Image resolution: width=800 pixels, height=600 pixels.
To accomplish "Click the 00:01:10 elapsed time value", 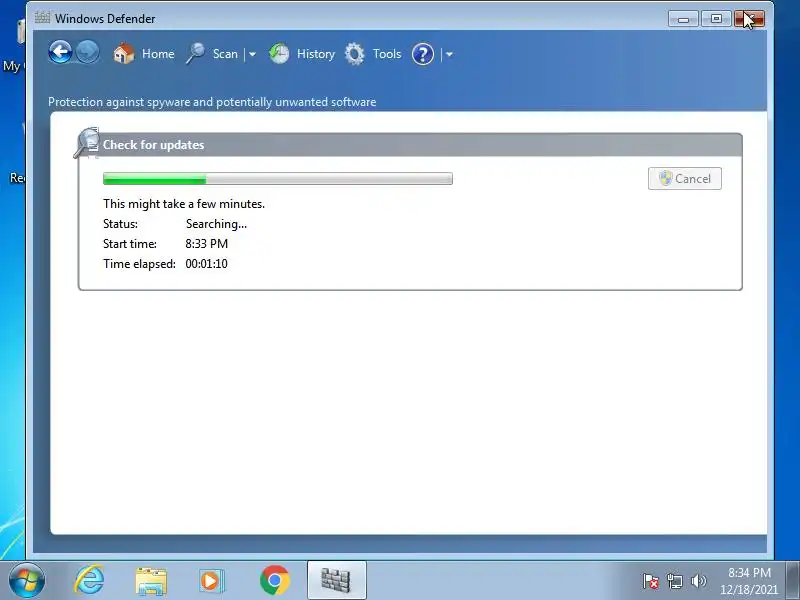I will pyautogui.click(x=207, y=264).
